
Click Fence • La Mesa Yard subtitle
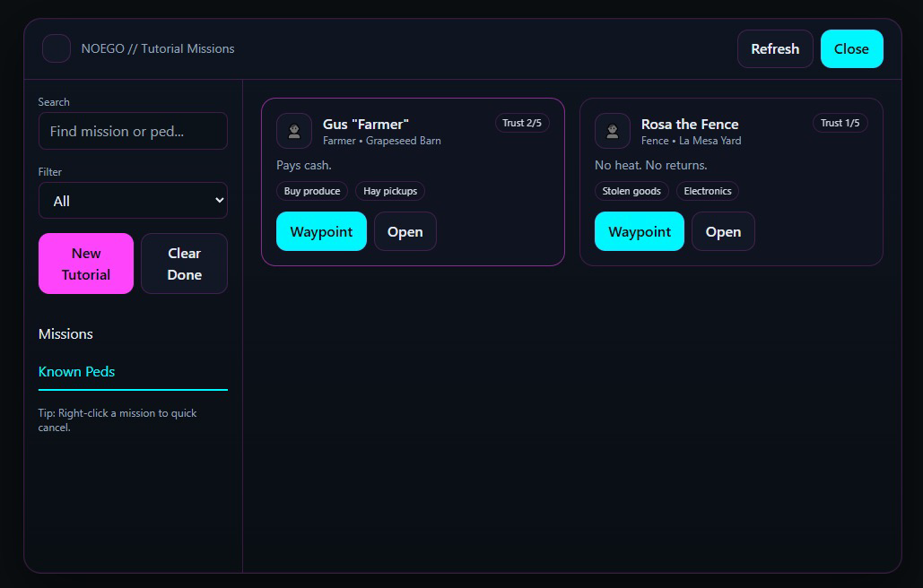tap(691, 141)
